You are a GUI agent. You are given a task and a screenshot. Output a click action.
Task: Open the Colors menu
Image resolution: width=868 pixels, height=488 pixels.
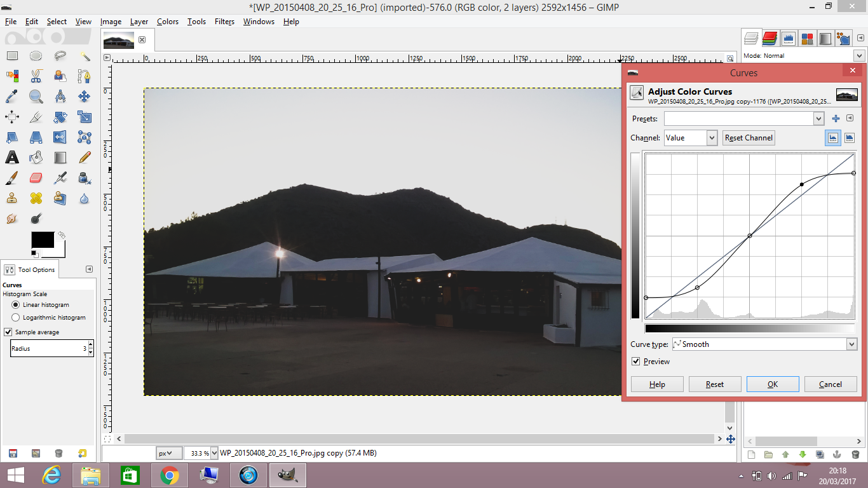click(167, 21)
